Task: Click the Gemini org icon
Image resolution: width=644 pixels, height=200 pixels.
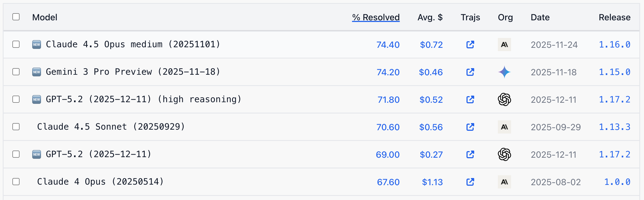Action: click(x=504, y=72)
